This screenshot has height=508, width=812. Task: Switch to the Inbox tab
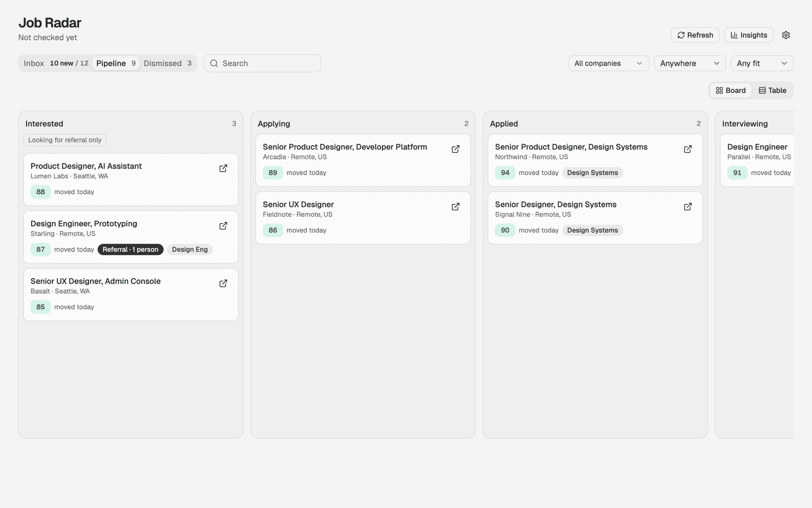[56, 63]
